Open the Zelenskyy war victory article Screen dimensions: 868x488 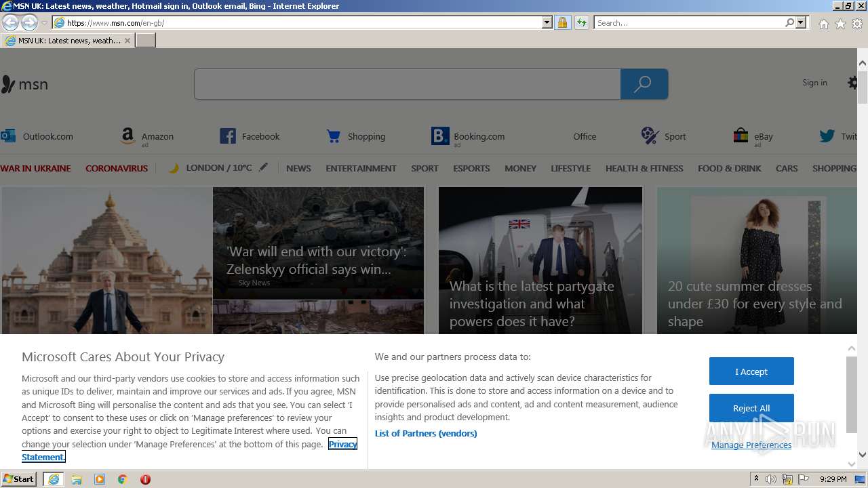318,260
